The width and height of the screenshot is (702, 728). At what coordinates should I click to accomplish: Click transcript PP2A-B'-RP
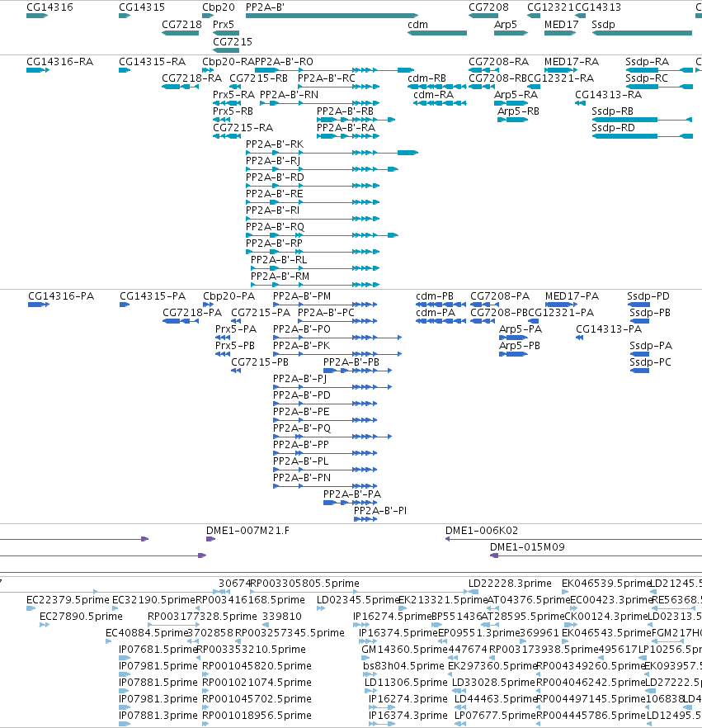point(274,243)
